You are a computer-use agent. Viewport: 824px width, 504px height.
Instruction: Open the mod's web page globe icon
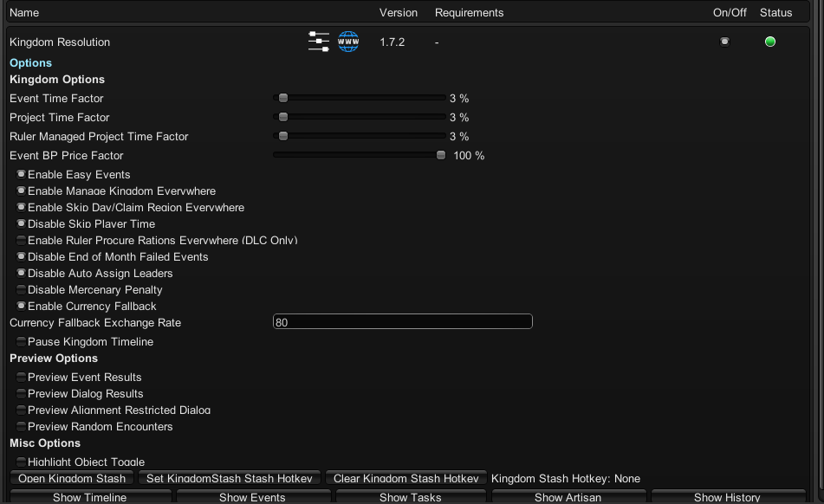pyautogui.click(x=348, y=42)
